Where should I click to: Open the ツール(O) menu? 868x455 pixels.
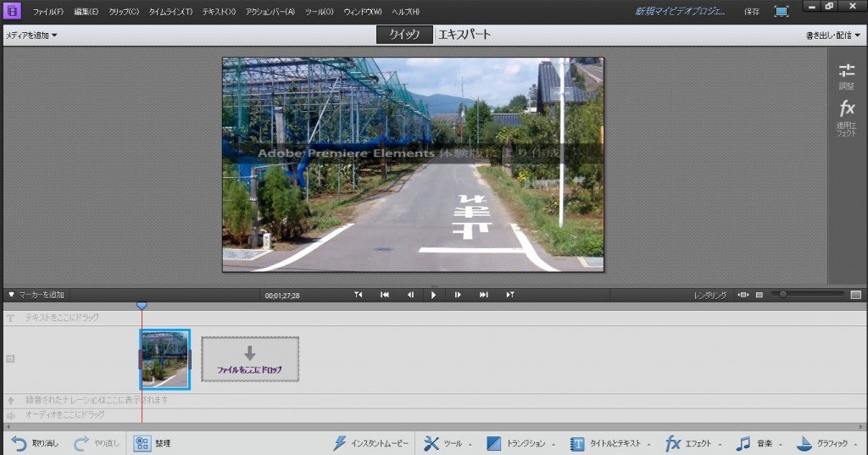pyautogui.click(x=320, y=11)
